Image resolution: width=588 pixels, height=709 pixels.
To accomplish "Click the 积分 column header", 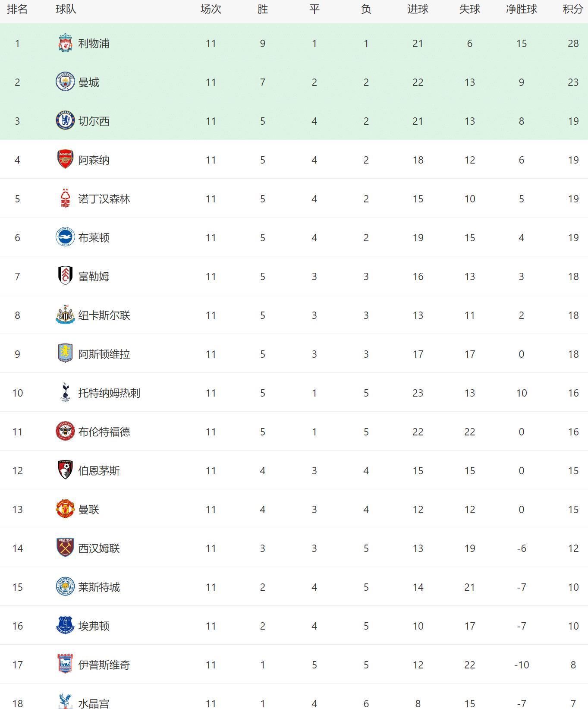I will (573, 9).
